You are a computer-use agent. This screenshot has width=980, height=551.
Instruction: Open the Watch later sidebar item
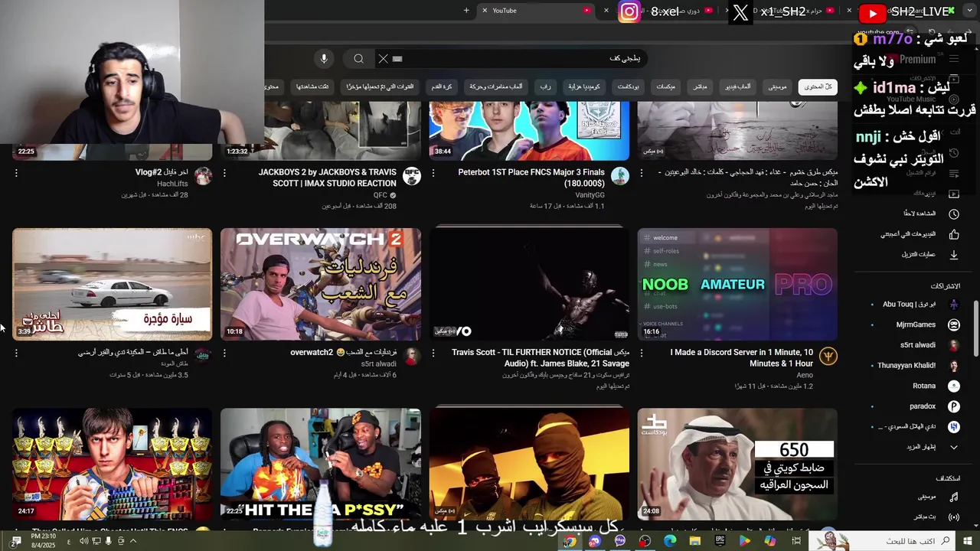929,214
